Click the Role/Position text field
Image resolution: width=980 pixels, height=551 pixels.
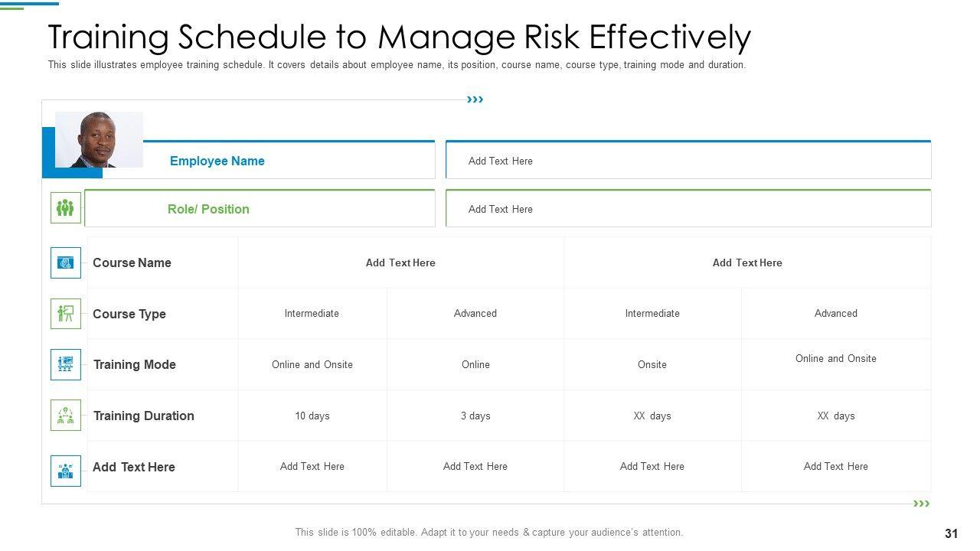click(688, 209)
